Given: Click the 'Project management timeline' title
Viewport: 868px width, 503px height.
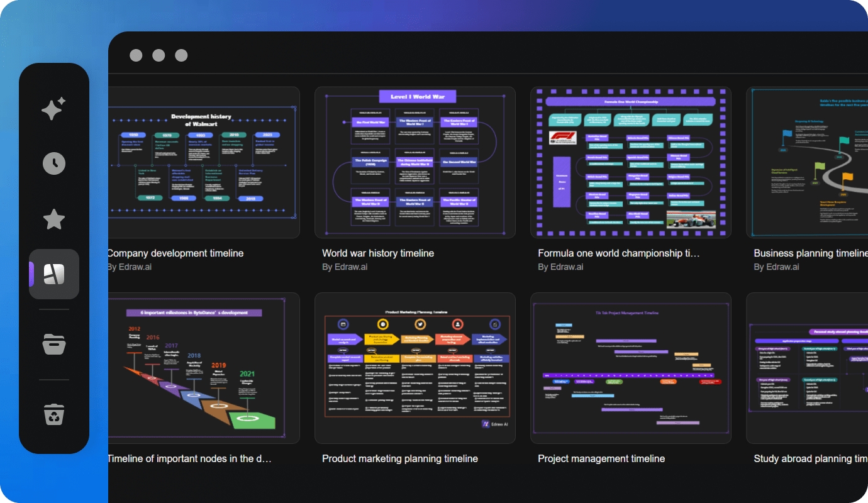Looking at the screenshot, I should tap(601, 459).
